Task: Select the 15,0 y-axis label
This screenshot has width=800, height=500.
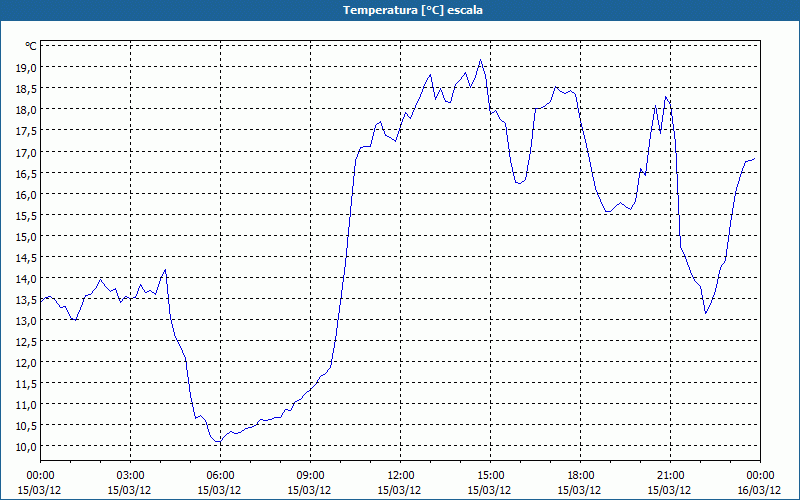Action: [28, 236]
